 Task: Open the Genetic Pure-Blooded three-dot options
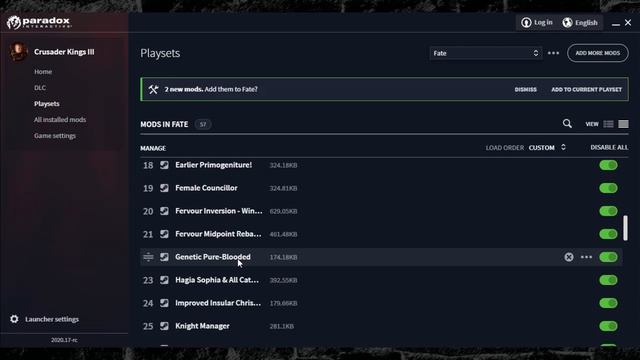coord(586,257)
